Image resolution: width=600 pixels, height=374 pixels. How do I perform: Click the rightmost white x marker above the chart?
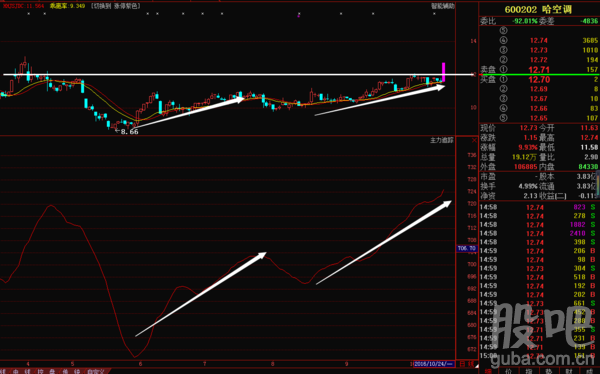[x=434, y=14]
